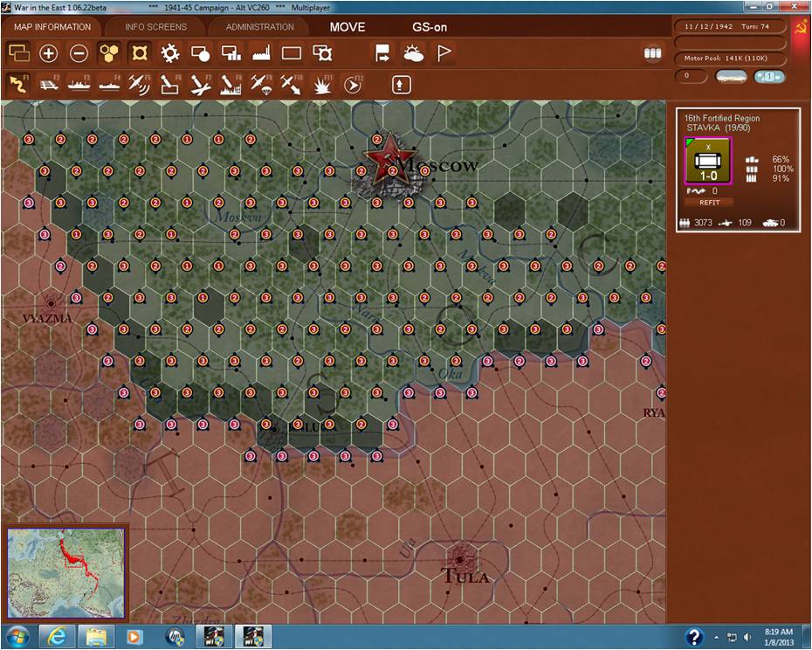Click the Vyazma city hex on map
The image size is (812, 650).
pos(52,304)
